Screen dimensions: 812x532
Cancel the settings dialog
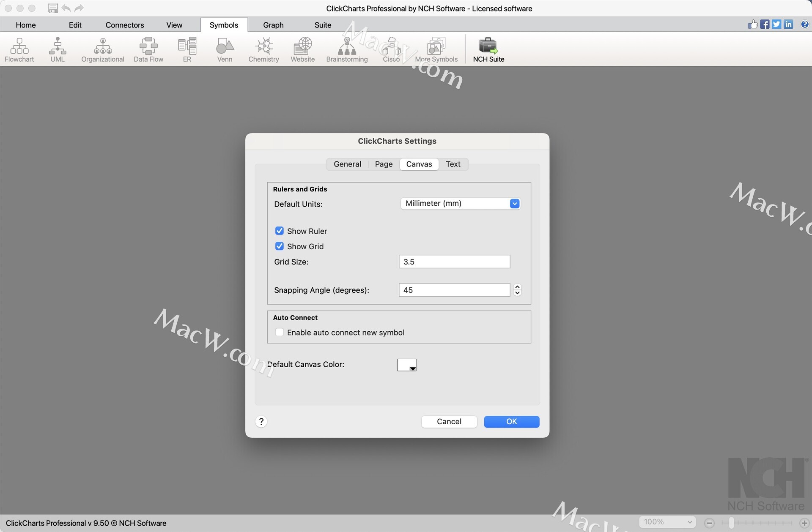449,421
